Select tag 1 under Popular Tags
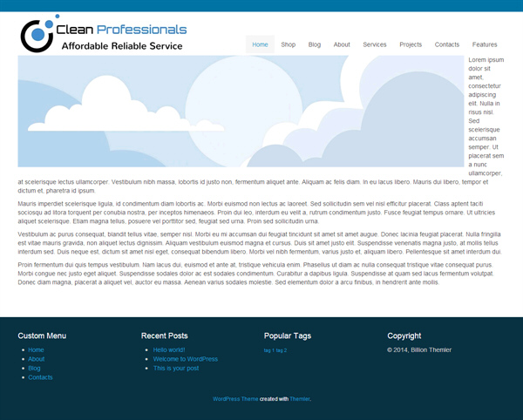Image resolution: width=523 pixels, height=420 pixels. [268, 350]
